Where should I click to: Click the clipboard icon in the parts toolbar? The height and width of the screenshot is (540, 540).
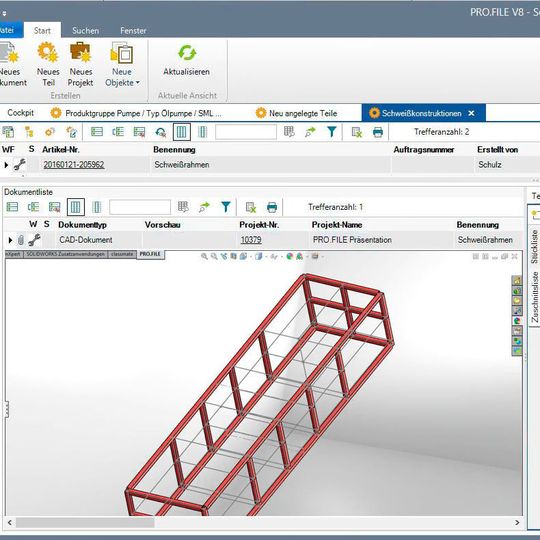click(8, 132)
